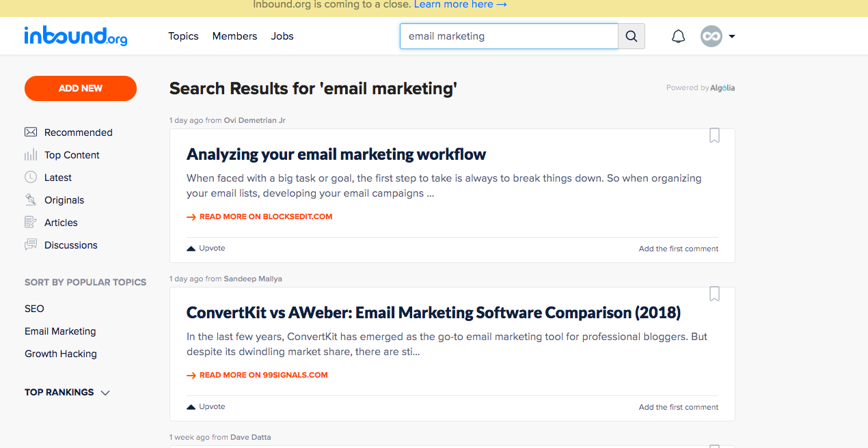Select Latest in sidebar
Screen dimensions: 868x448
58,178
